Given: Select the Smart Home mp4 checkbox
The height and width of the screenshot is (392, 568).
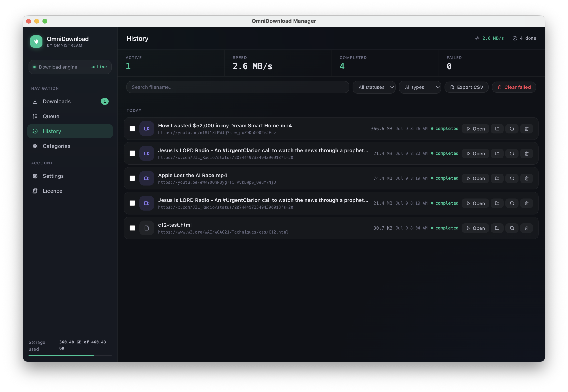Looking at the screenshot, I should [132, 129].
